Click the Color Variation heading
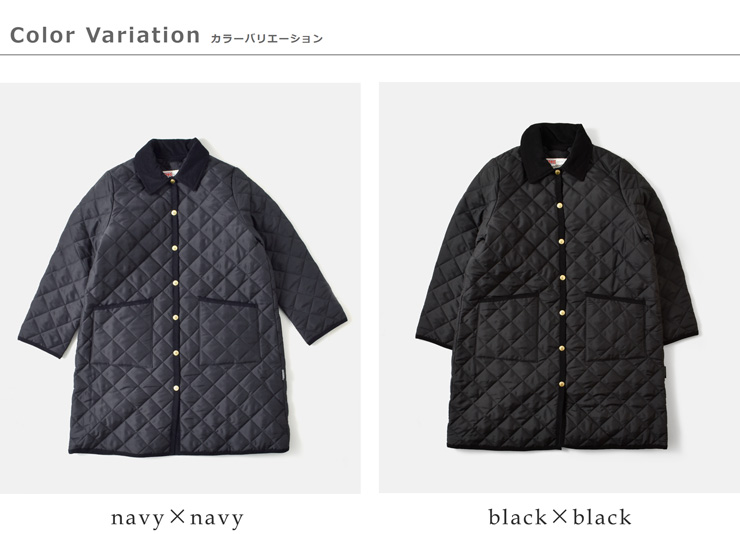Viewport: 740px width, 534px height. coord(105,35)
